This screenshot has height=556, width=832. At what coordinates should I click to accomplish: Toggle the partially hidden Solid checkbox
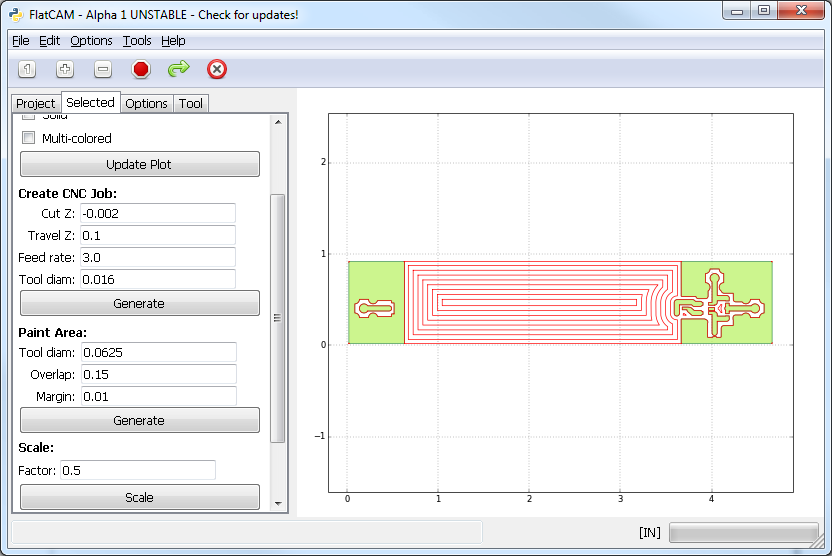point(29,118)
